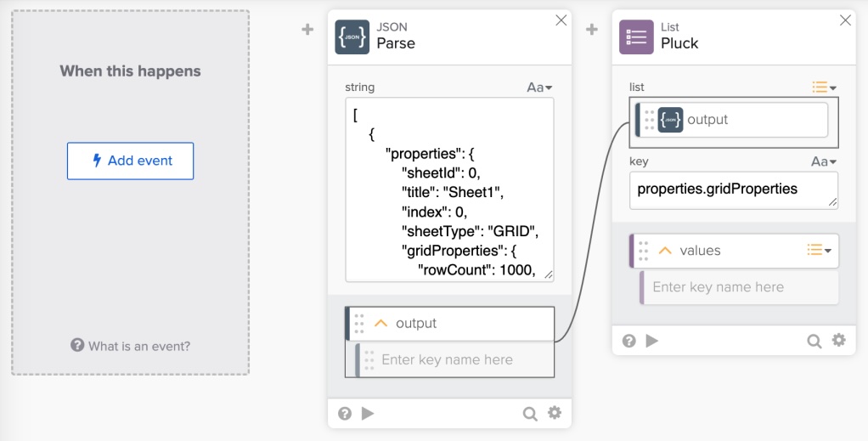Click the Add event button
Image resolution: width=868 pixels, height=441 pixels.
click(x=130, y=161)
